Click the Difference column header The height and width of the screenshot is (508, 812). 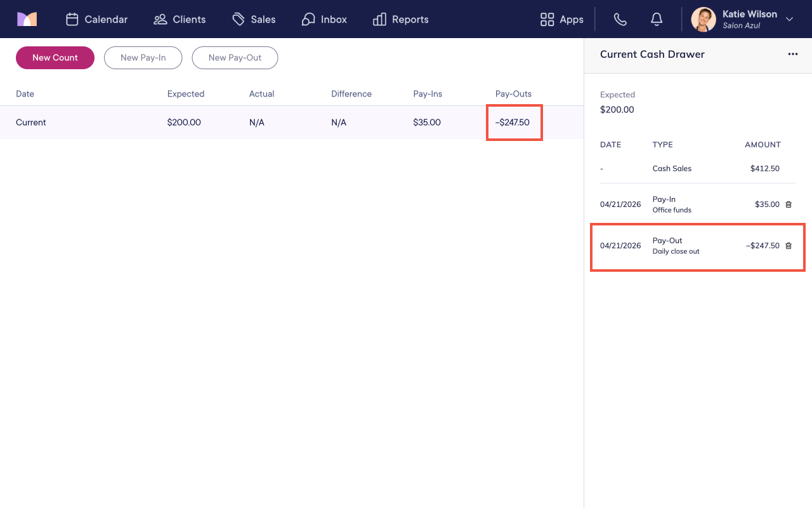pos(351,93)
